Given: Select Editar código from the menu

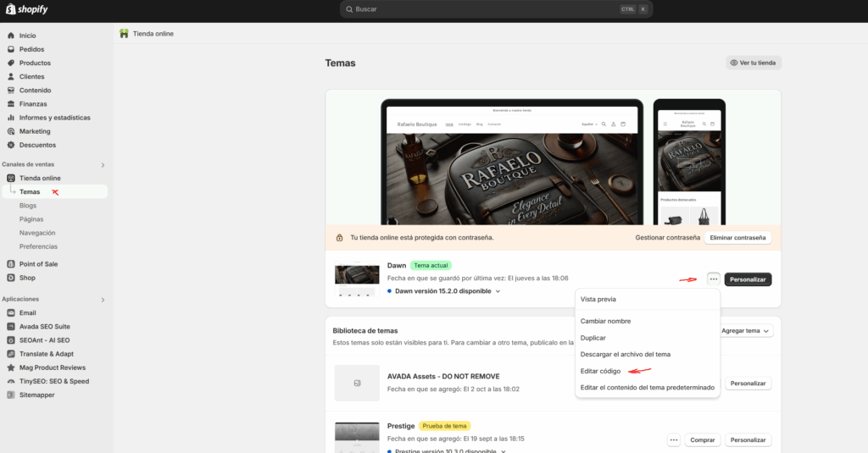Looking at the screenshot, I should point(600,371).
